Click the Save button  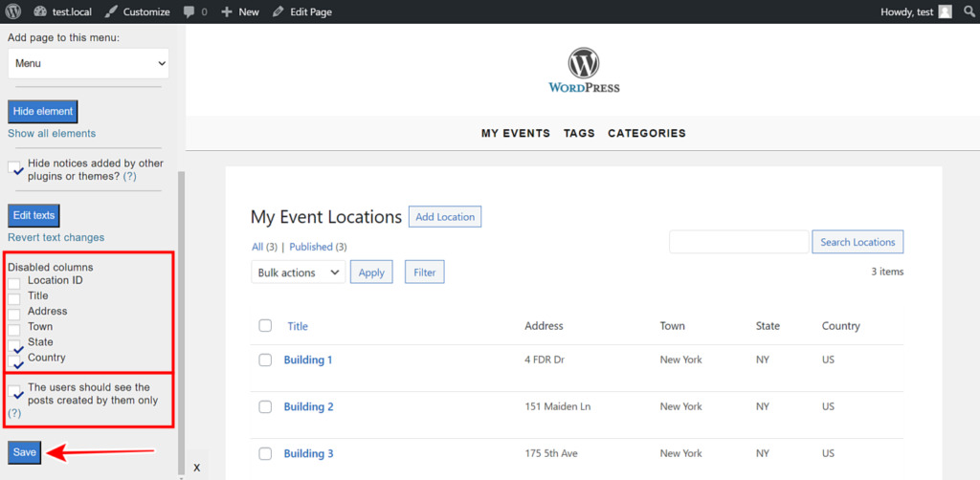[x=24, y=452]
